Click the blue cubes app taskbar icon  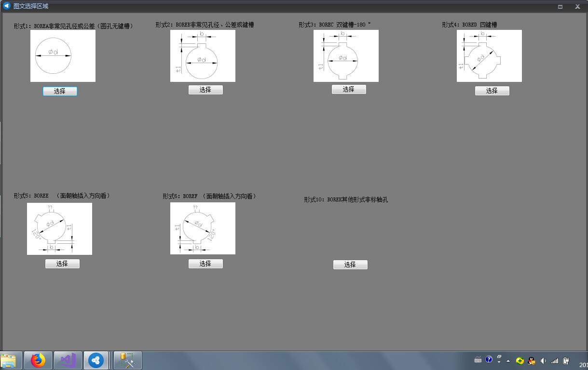click(x=96, y=360)
